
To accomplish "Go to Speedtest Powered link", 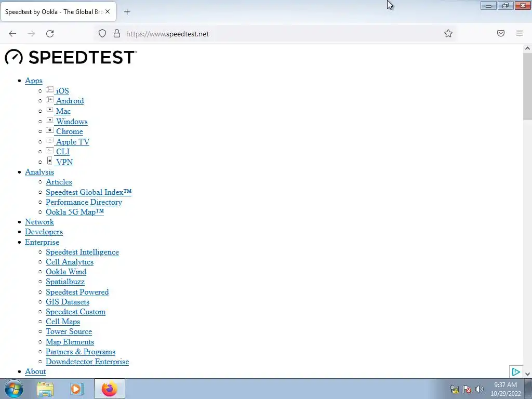I will tap(77, 292).
